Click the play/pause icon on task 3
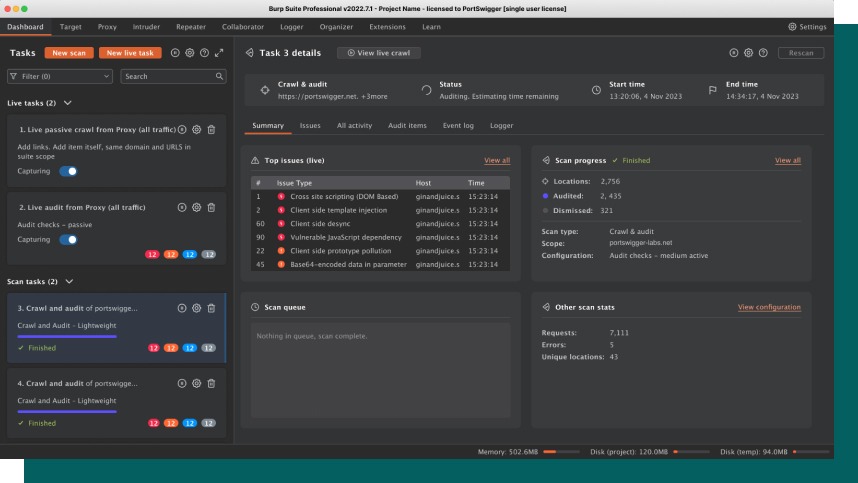This screenshot has height=483, width=858. point(182,308)
